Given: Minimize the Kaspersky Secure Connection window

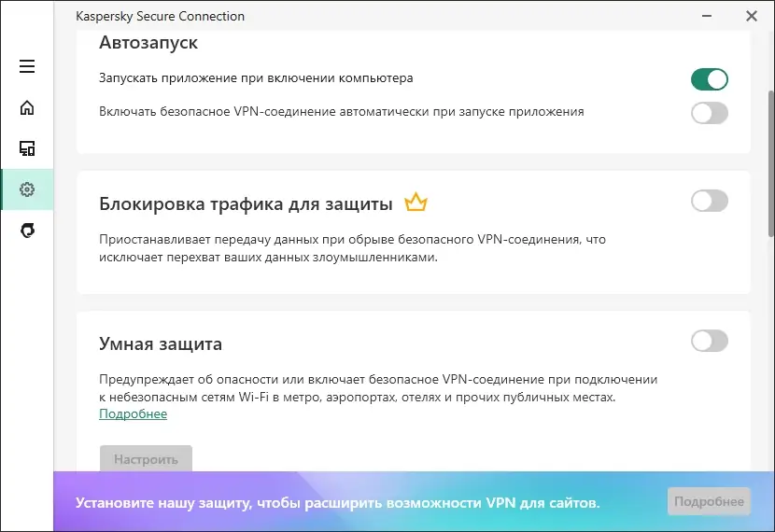Looking at the screenshot, I should point(707,16).
